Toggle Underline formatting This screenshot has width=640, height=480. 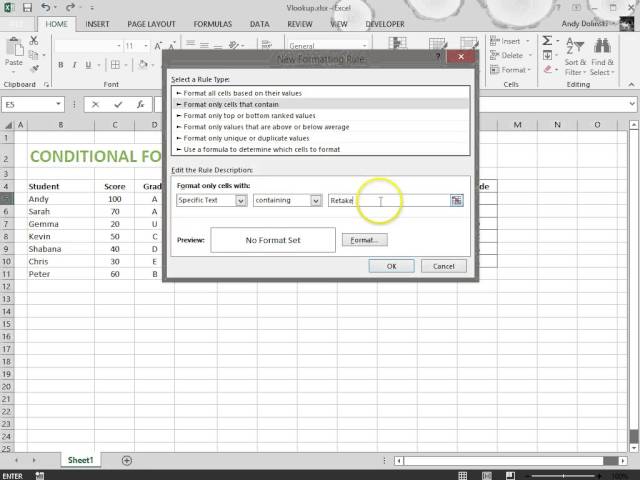88,64
